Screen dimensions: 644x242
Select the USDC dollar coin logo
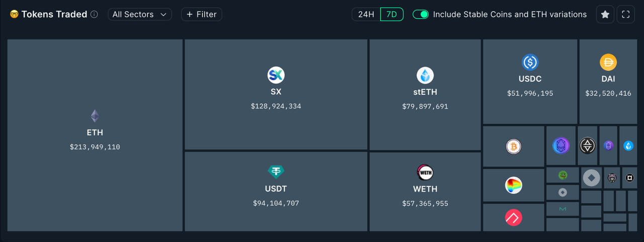click(530, 63)
